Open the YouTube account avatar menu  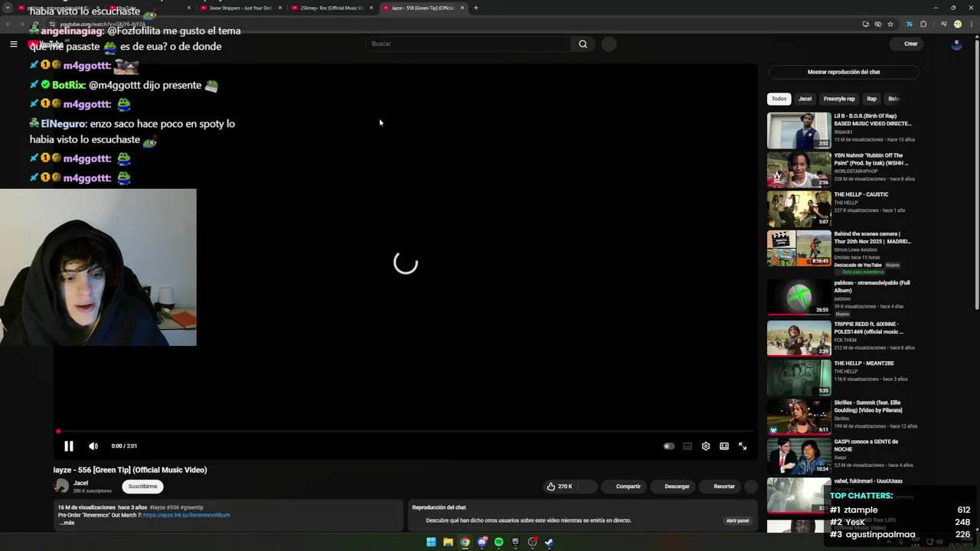coord(956,44)
